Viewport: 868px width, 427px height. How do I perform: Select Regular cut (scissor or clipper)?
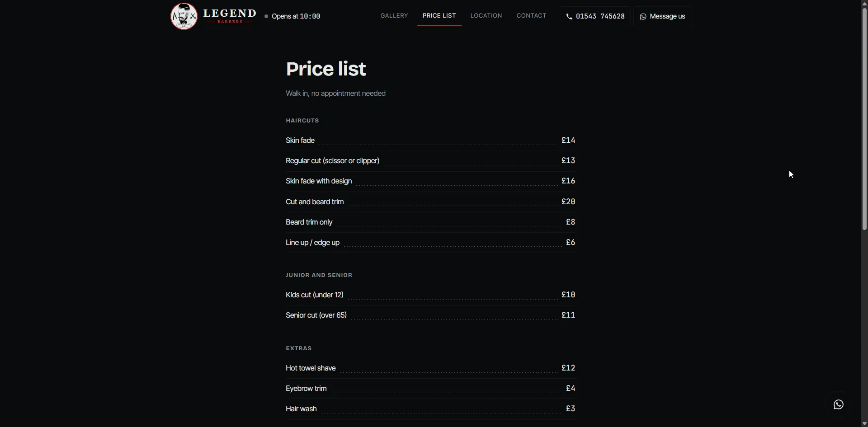click(x=430, y=161)
